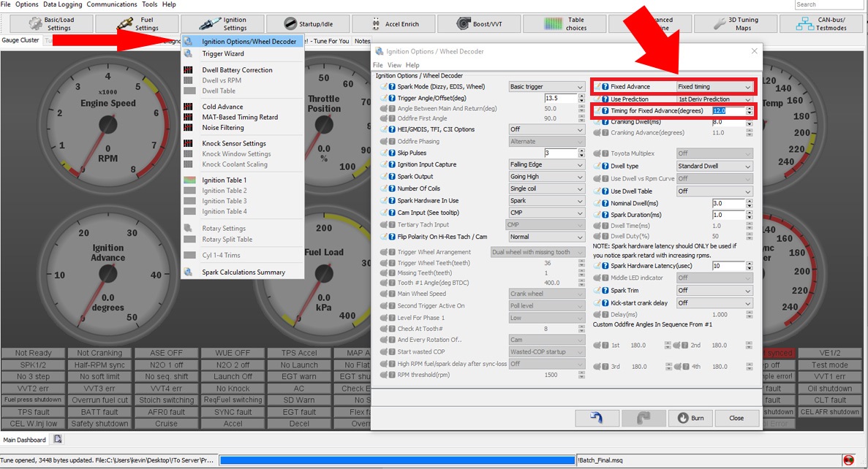
Task: Click the Accel Enrich toolbar button
Action: pyautogui.click(x=393, y=24)
